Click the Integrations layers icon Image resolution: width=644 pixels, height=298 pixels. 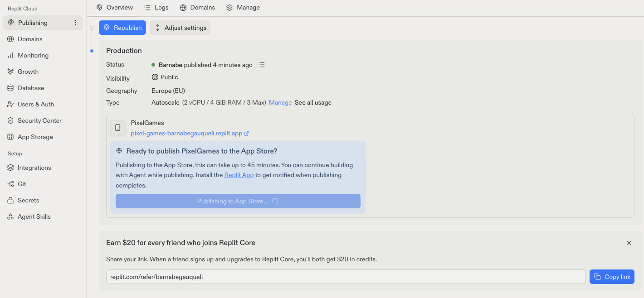[x=10, y=168]
